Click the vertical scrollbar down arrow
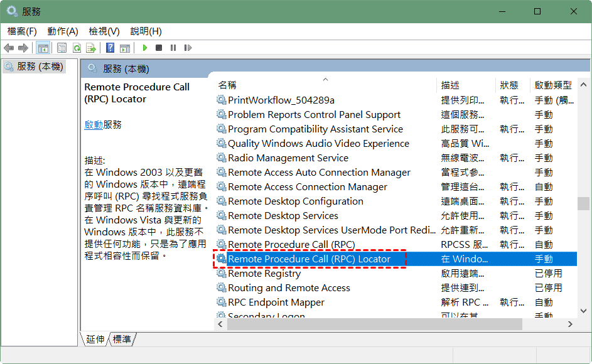This screenshot has height=364, width=592. click(584, 312)
